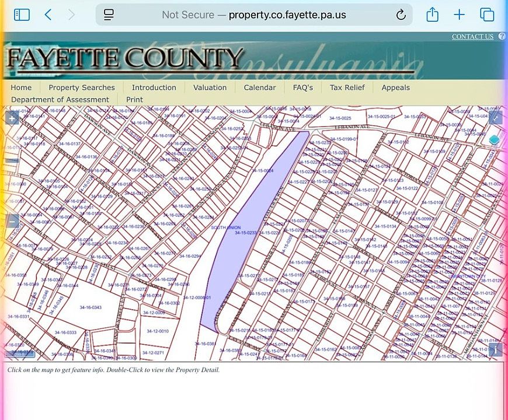508x420 pixels.
Task: Open the Tax Relief page
Action: click(x=347, y=87)
